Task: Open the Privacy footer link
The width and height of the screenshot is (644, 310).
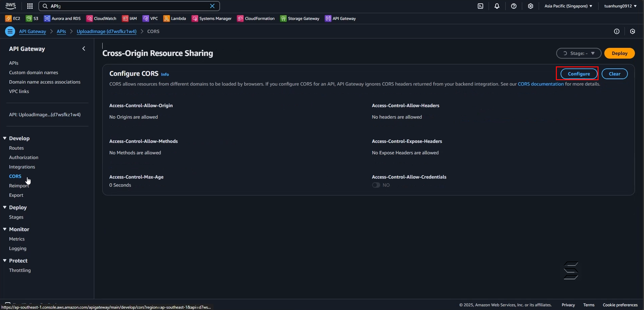Action: tap(568, 305)
